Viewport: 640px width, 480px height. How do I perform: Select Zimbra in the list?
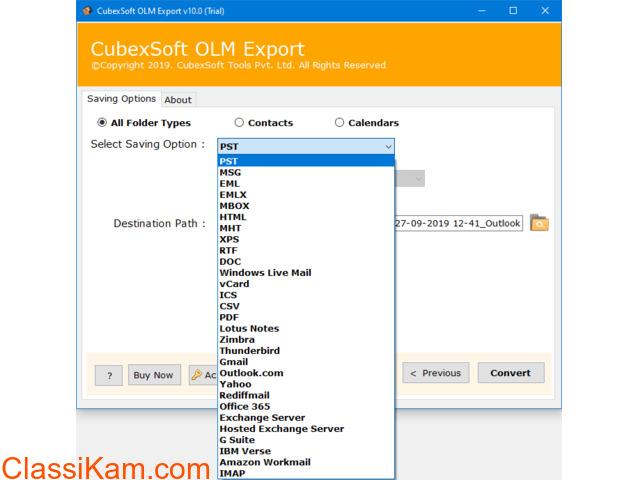306,340
